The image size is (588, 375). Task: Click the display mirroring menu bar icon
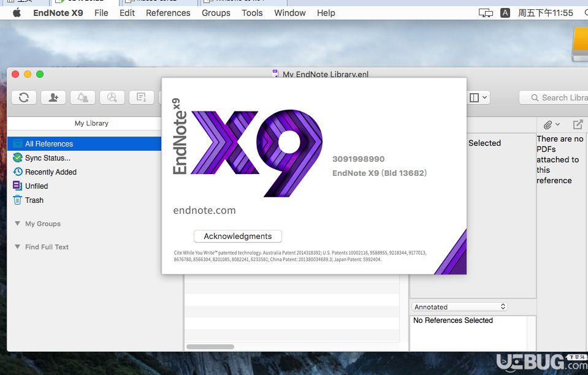point(486,13)
